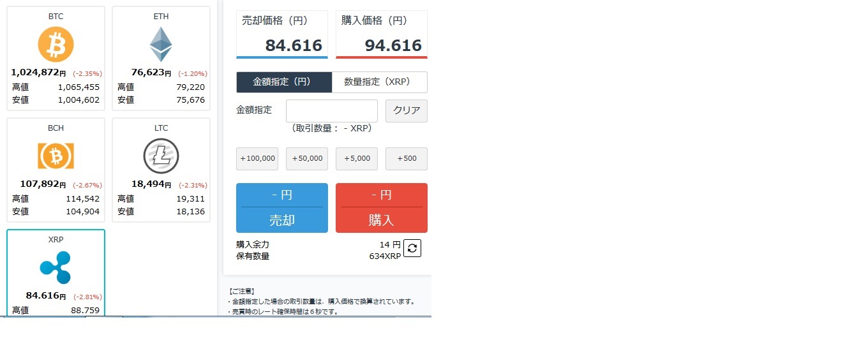Click the BTC price 1,024,872円
The width and height of the screenshot is (868, 340).
pos(38,73)
